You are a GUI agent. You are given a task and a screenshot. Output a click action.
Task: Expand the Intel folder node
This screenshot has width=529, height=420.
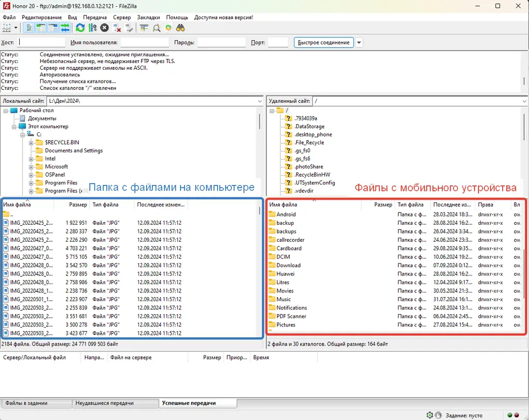pyautogui.click(x=31, y=159)
